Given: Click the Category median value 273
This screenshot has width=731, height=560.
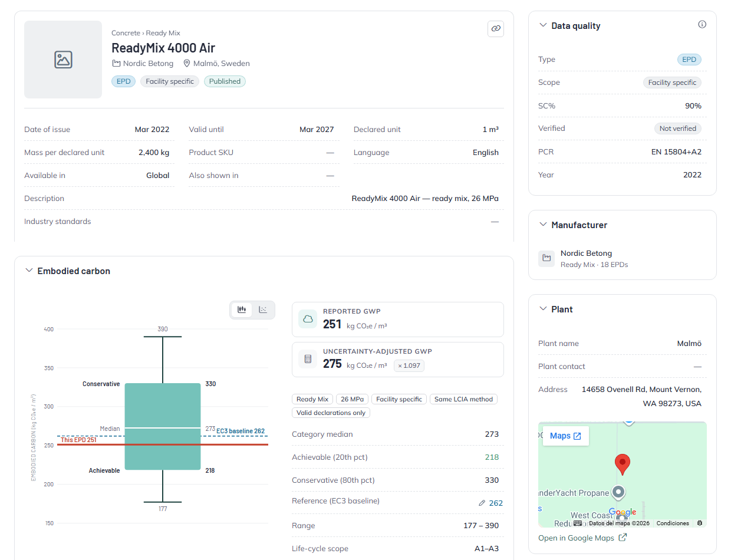Looking at the screenshot, I should [x=492, y=434].
